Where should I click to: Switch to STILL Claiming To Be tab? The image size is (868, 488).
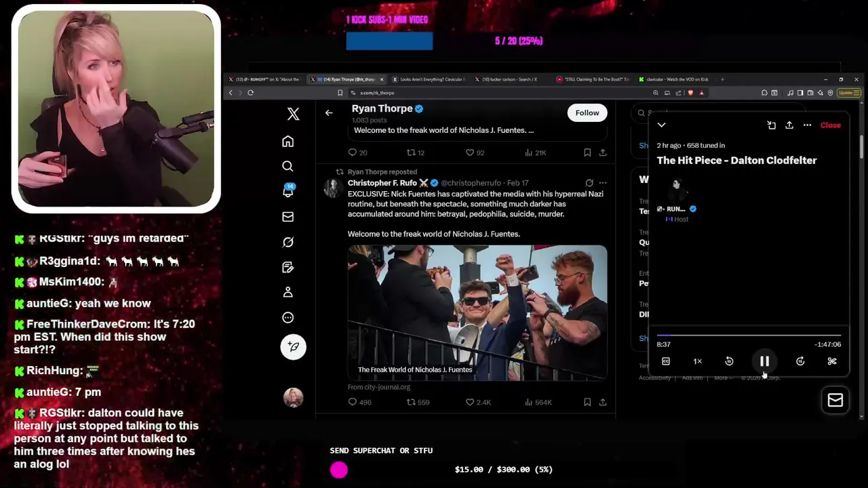click(x=593, y=79)
